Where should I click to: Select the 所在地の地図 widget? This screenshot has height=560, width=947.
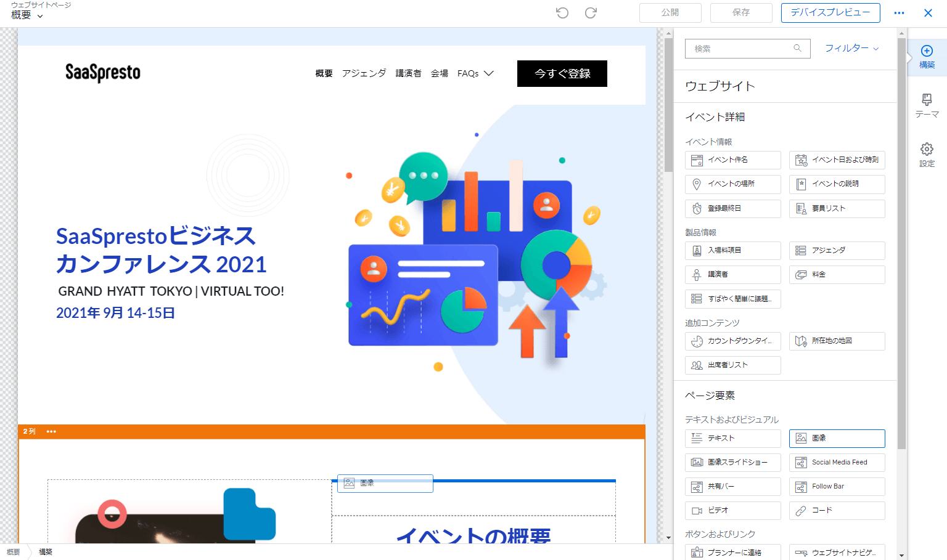point(837,341)
